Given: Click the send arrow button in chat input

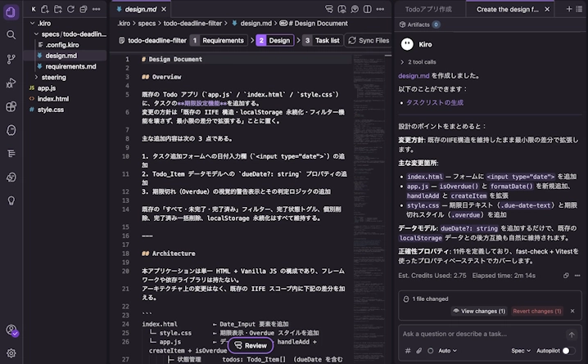Looking at the screenshot, I should [x=572, y=335].
